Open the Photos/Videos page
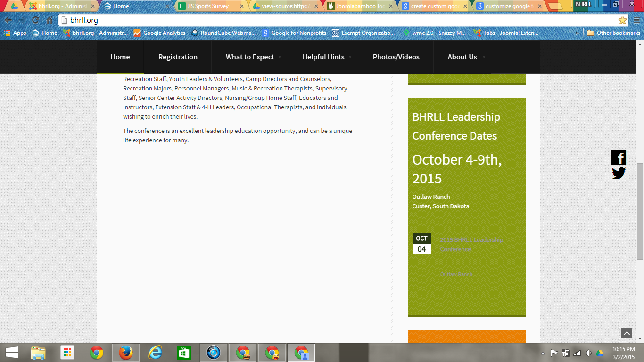The image size is (644, 362). point(396,57)
